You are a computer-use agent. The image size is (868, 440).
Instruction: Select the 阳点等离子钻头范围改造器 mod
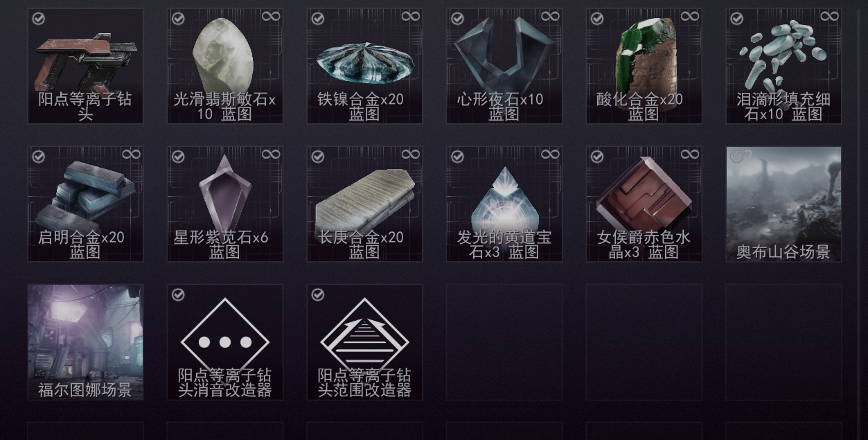364,342
